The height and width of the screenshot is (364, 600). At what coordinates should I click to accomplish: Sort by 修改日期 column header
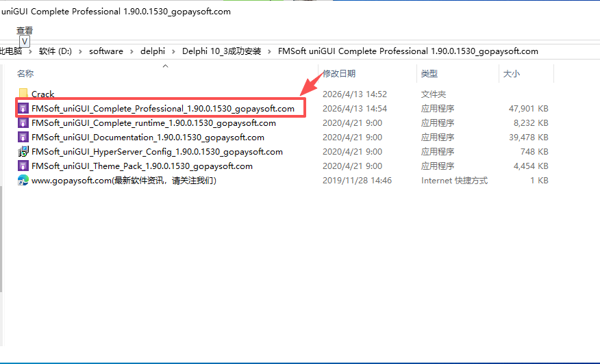click(338, 74)
